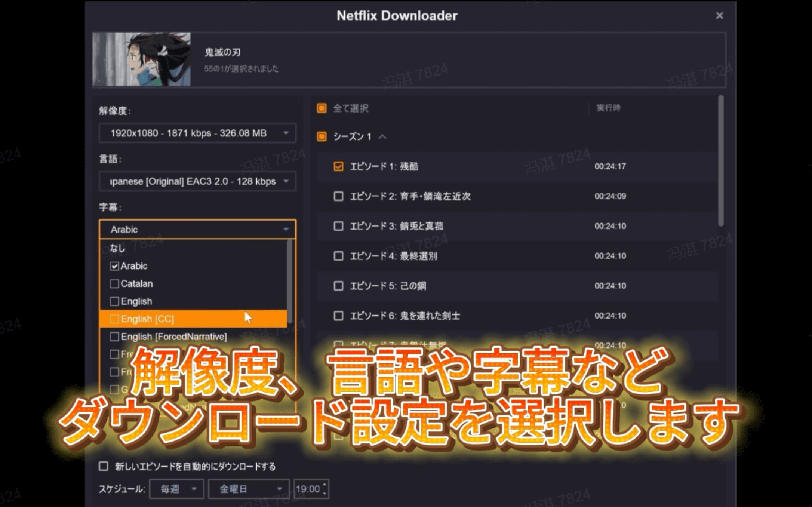Screen dimensions: 812x507
Task: Toggle 全て選択 select-all checkbox
Action: pyautogui.click(x=322, y=108)
